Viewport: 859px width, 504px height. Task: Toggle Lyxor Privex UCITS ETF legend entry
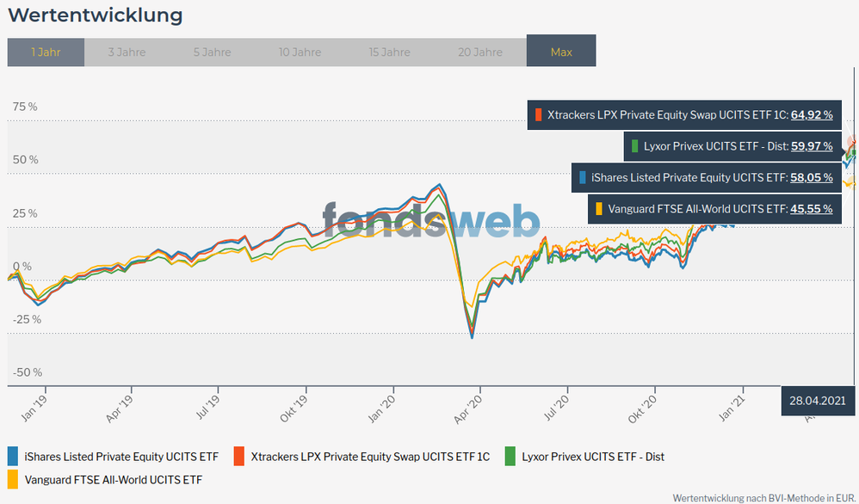tap(593, 457)
